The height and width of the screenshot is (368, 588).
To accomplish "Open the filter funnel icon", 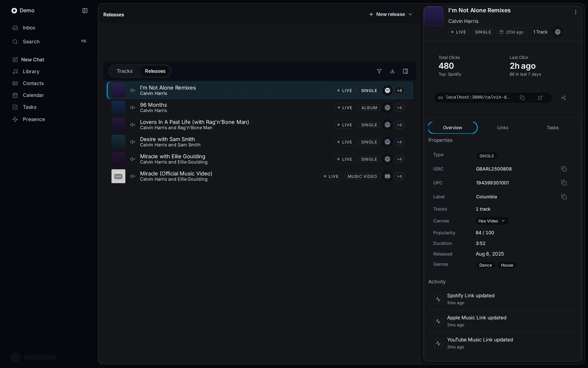I will pyautogui.click(x=379, y=71).
